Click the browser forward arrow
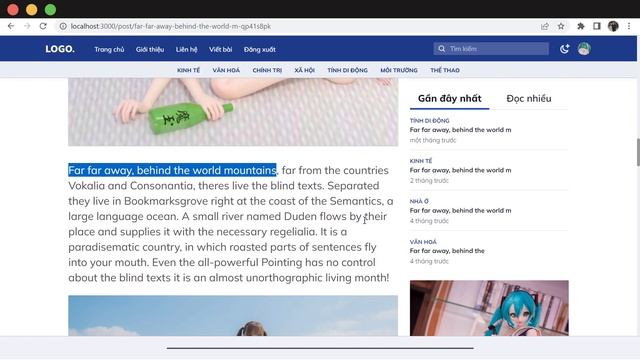The height and width of the screenshot is (360, 640). pos(27,26)
